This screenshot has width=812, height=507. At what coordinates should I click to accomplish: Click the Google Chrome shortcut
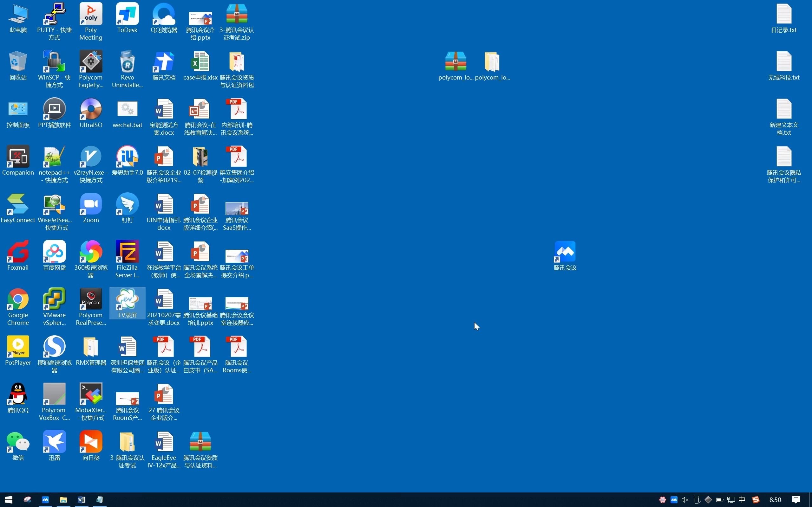18,299
